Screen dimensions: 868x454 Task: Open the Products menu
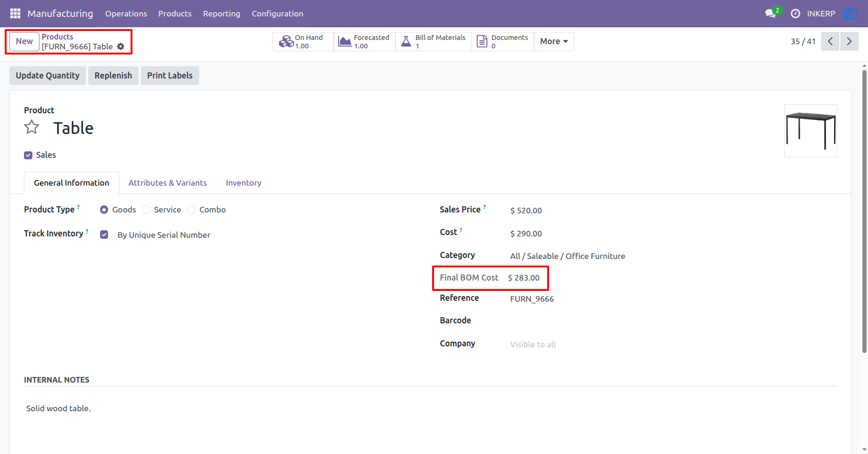(175, 14)
